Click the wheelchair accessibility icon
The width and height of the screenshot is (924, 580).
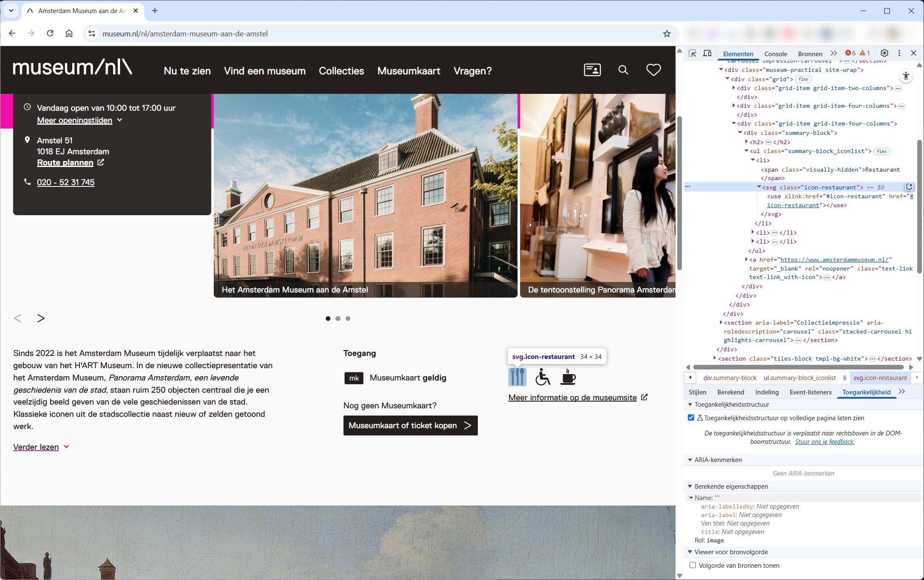point(542,376)
